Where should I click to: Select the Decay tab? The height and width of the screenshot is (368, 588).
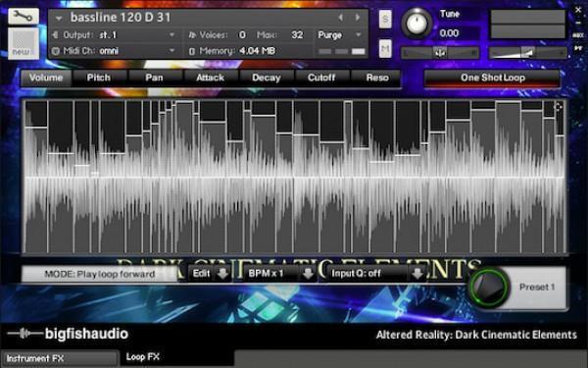tap(266, 78)
